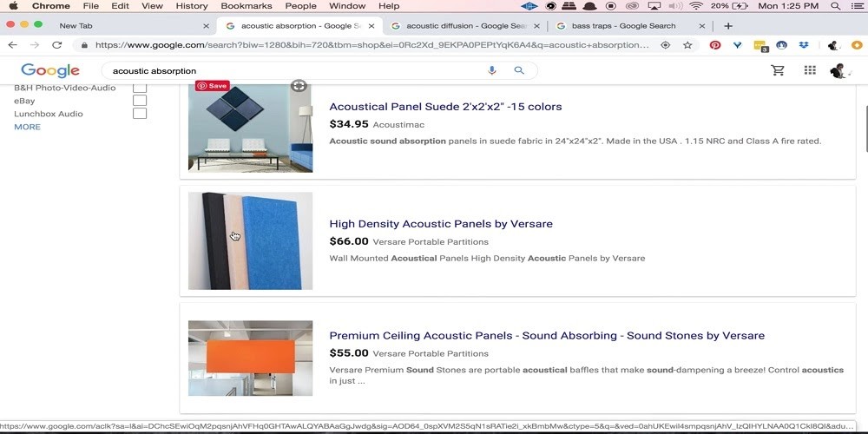Screen dimensions: 868x434
Task: Open the Google shopping cart
Action: (778, 70)
